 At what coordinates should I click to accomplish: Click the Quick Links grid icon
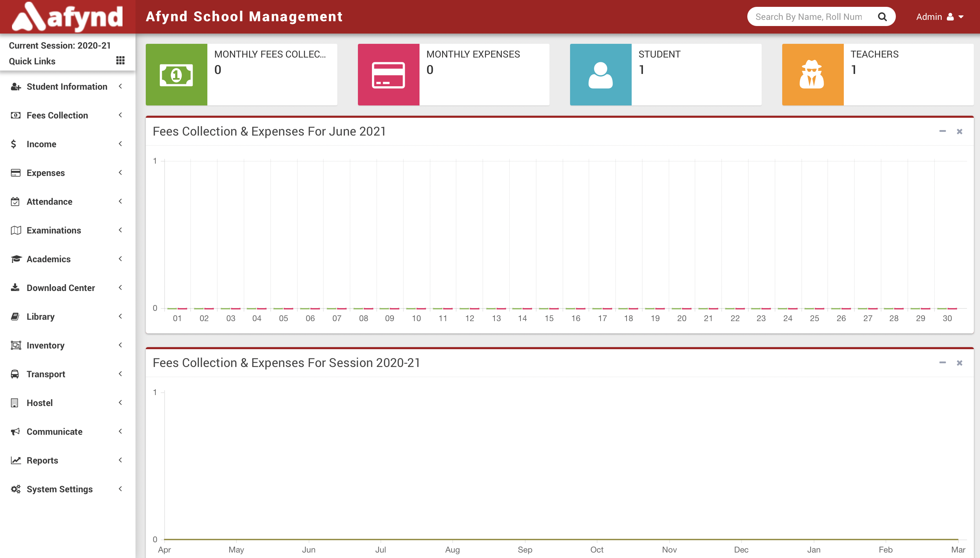tap(120, 61)
